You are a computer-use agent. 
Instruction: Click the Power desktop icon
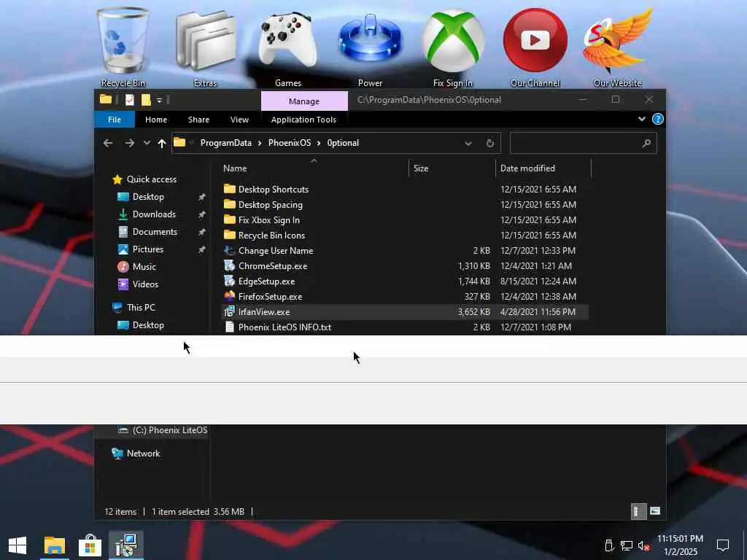(x=370, y=47)
